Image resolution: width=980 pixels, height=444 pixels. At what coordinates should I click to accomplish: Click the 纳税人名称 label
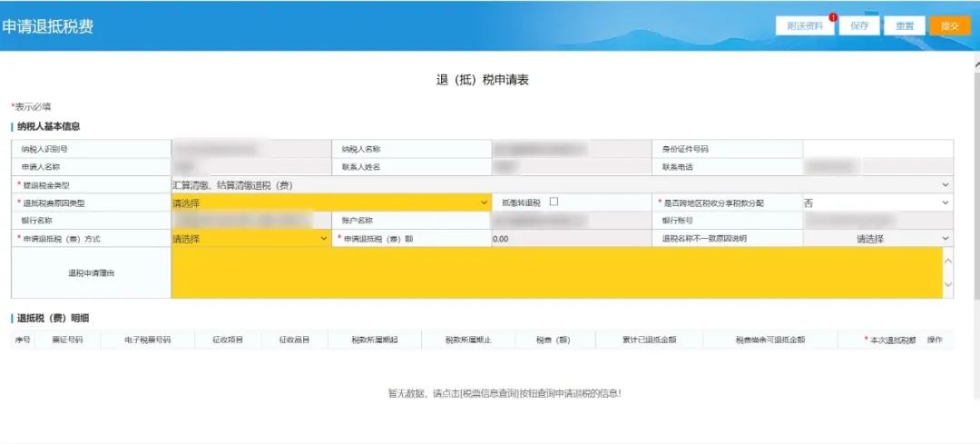[360, 149]
